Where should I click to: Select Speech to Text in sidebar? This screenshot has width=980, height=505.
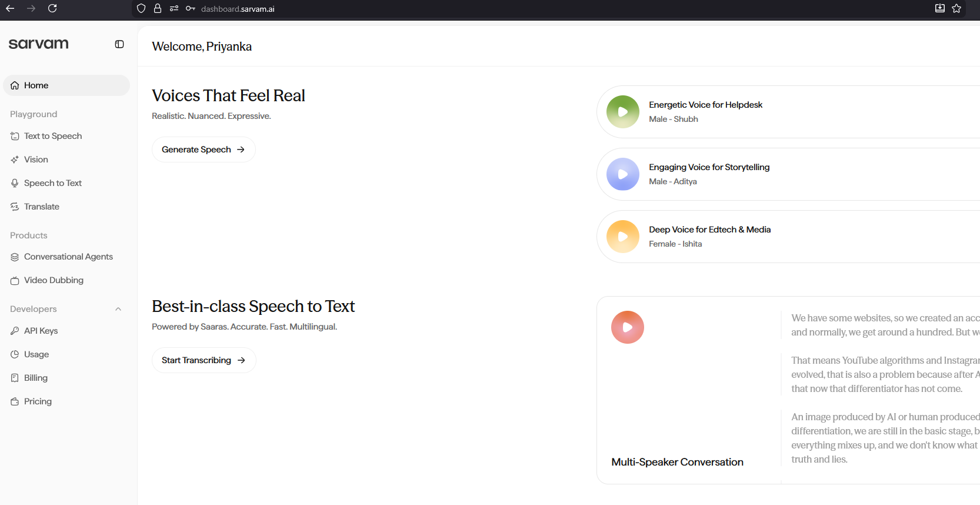coord(53,183)
